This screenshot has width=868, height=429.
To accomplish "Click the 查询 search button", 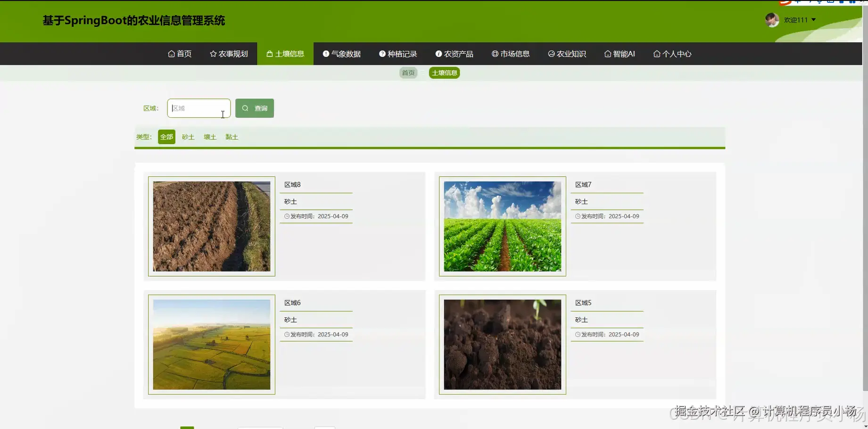I will click(255, 108).
